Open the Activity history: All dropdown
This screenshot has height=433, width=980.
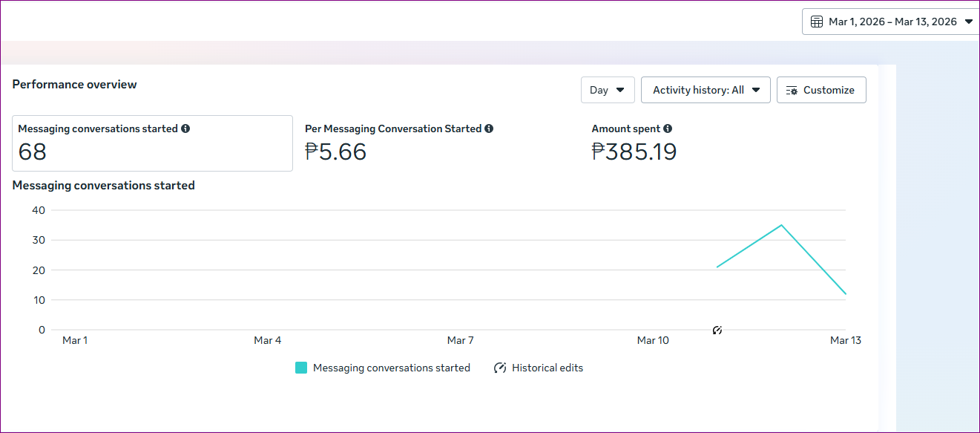click(x=706, y=90)
